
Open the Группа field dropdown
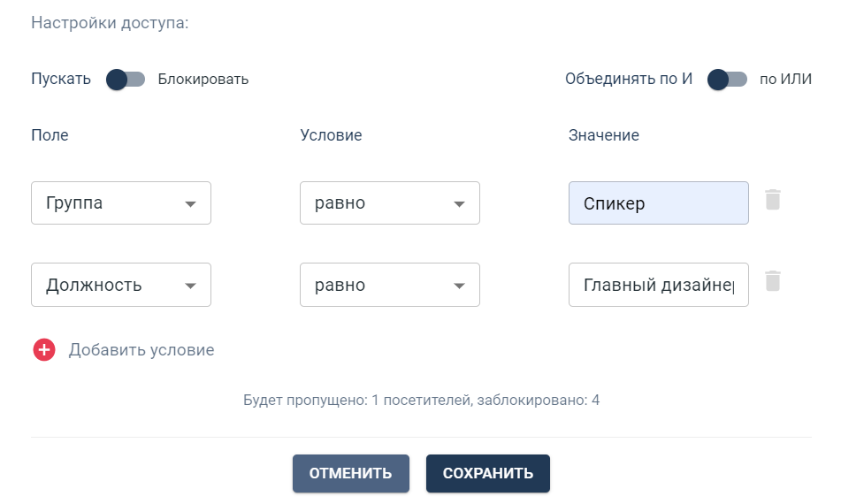coord(120,203)
